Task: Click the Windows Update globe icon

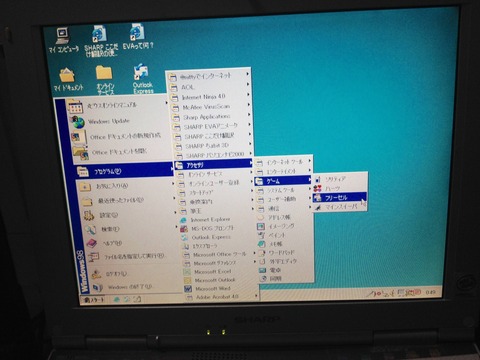Action: point(78,122)
